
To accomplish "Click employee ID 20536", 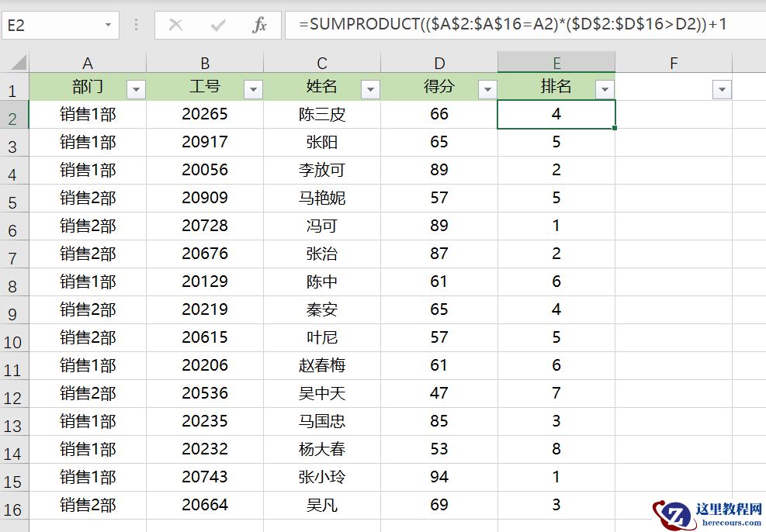I will [x=205, y=393].
